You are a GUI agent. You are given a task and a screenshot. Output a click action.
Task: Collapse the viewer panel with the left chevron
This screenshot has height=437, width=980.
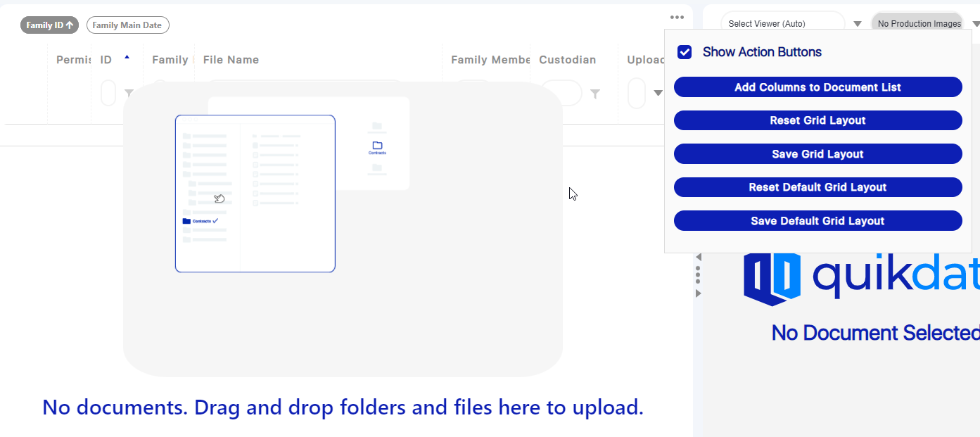[x=697, y=257]
